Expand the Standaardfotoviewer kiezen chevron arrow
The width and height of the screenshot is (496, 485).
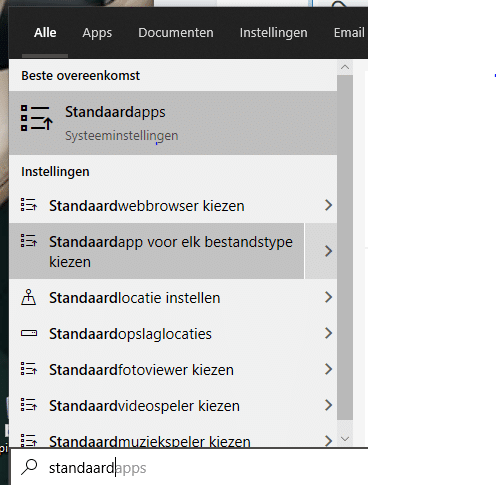[328, 369]
